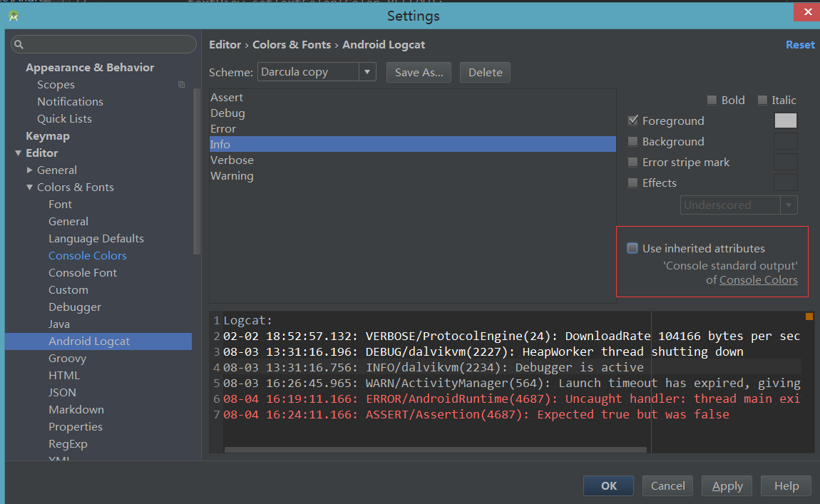Open the Quick Lists settings page
Image resolution: width=820 pixels, height=504 pixels.
(x=64, y=118)
